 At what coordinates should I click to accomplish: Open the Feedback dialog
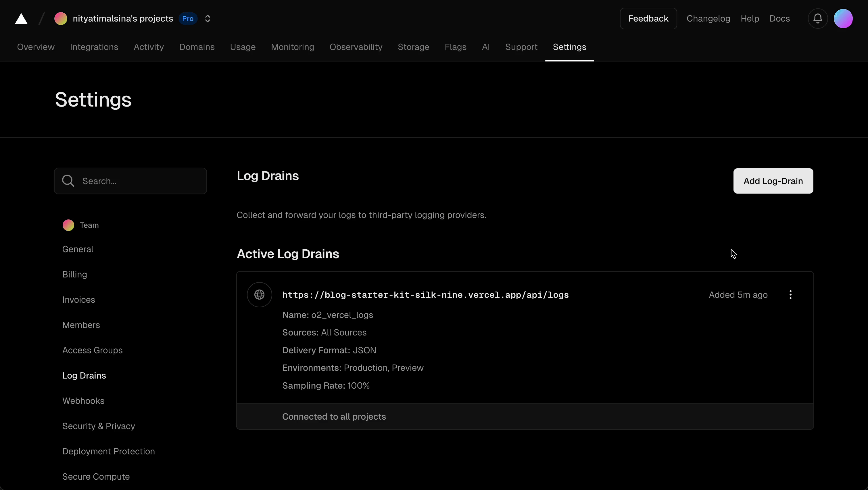[648, 18]
